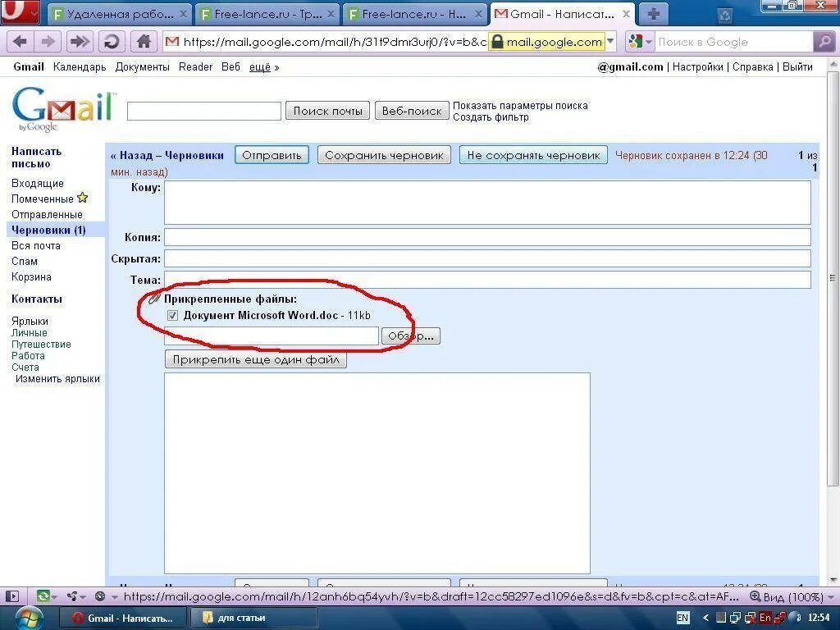
Task: Click the Обзор... file browse button
Action: click(x=411, y=336)
